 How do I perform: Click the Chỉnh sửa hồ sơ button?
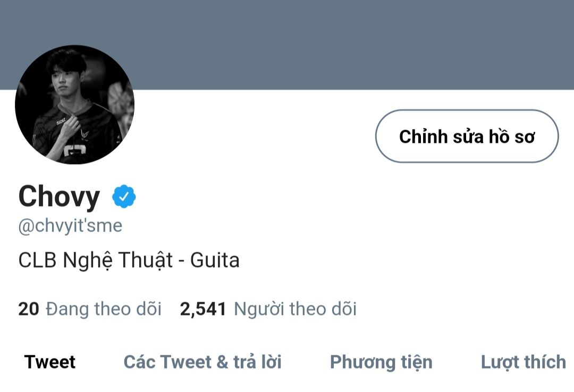467,136
